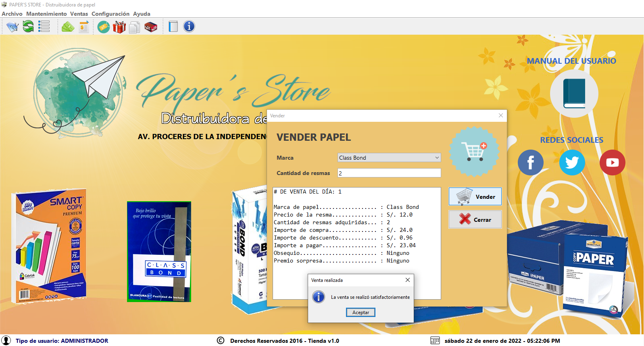Click the 'Importe a pagar' line in receipt

click(x=345, y=245)
